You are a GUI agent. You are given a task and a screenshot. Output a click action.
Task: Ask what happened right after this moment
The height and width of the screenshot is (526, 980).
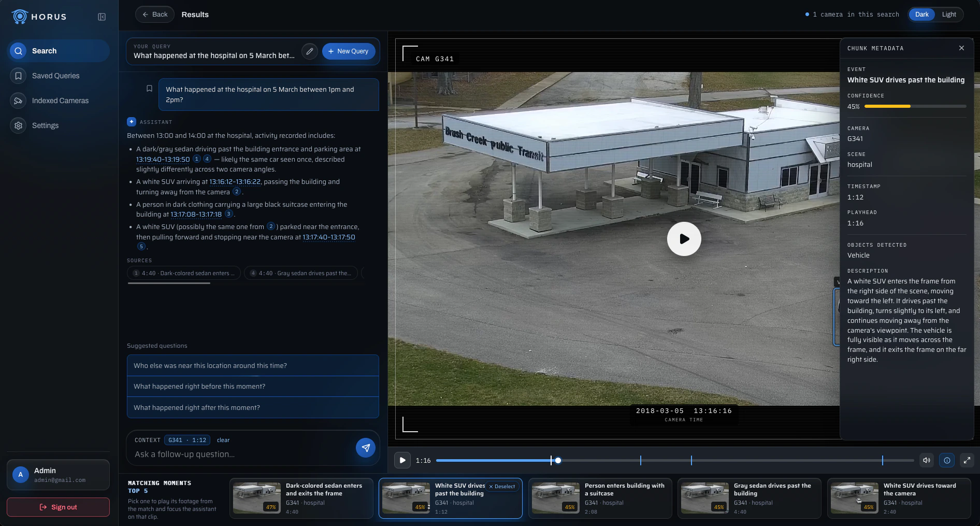[253, 407]
